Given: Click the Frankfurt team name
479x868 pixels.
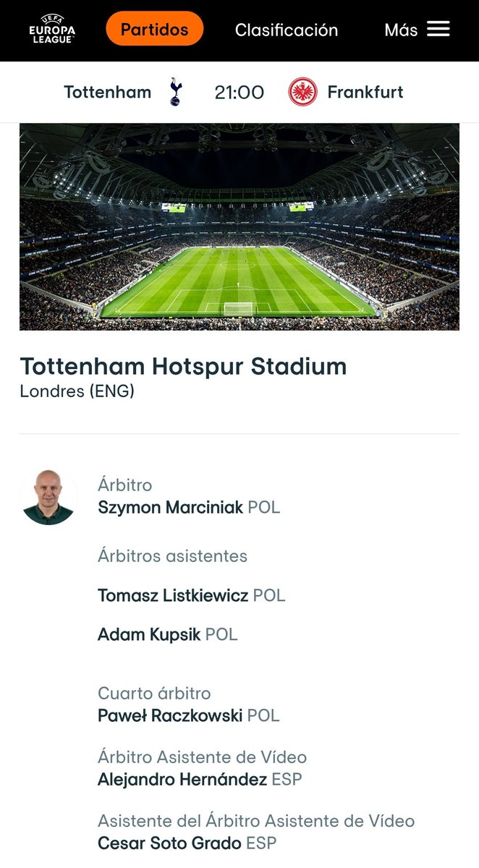Looking at the screenshot, I should tap(365, 92).
